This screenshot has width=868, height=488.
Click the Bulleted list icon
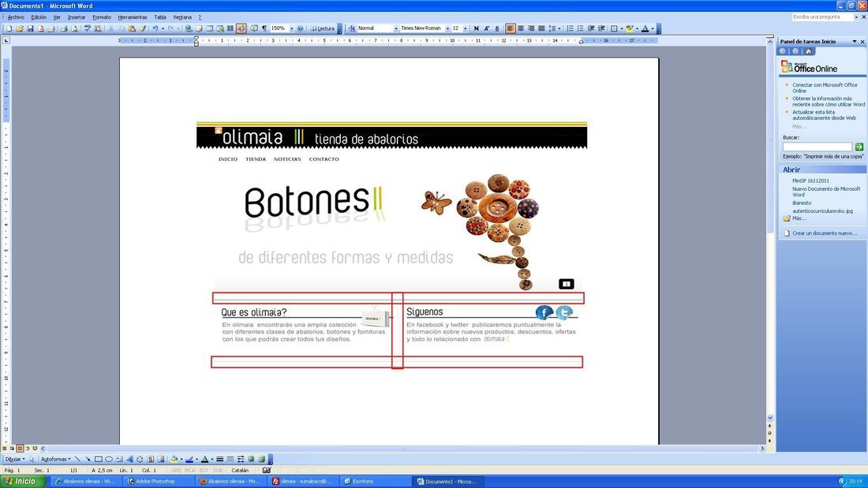(580, 28)
